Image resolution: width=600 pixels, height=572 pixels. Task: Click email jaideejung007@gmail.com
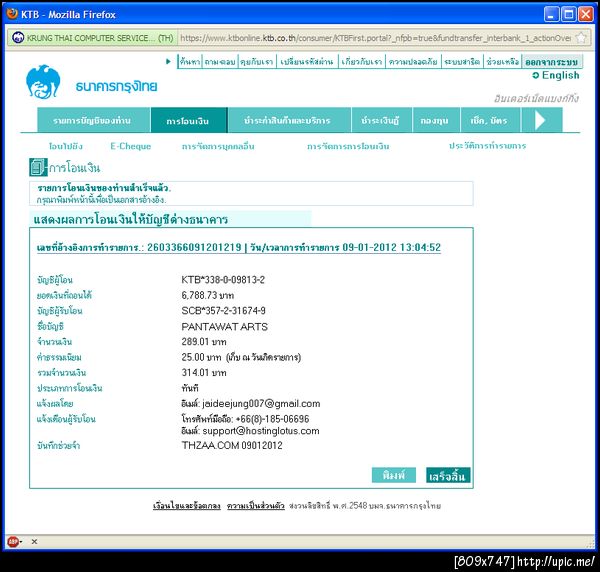pos(261,403)
